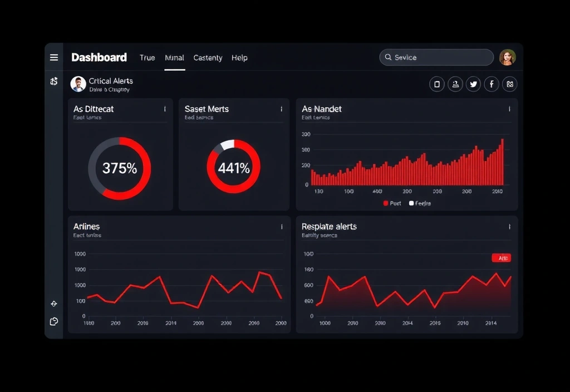Viewport: 570px width, 392px height.
Task: Click the bottom sidebar chart icon
Action: (54, 321)
